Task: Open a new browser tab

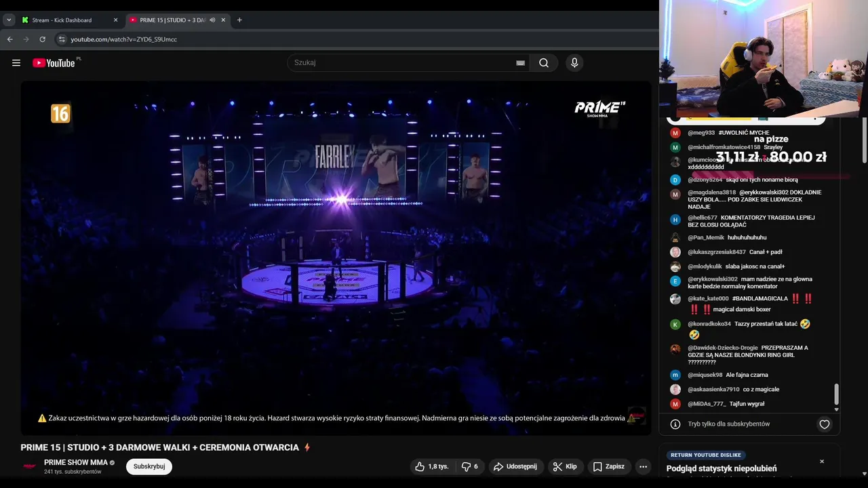Action: [239, 20]
